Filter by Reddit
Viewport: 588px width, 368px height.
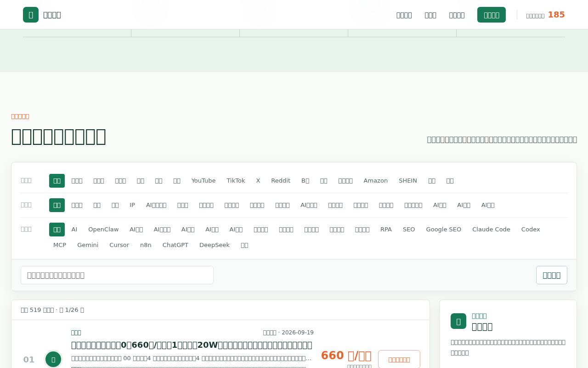pyautogui.click(x=281, y=181)
